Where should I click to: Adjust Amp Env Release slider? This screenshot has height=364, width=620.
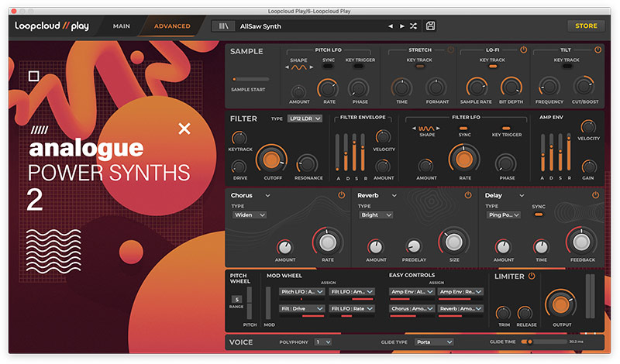click(569, 152)
